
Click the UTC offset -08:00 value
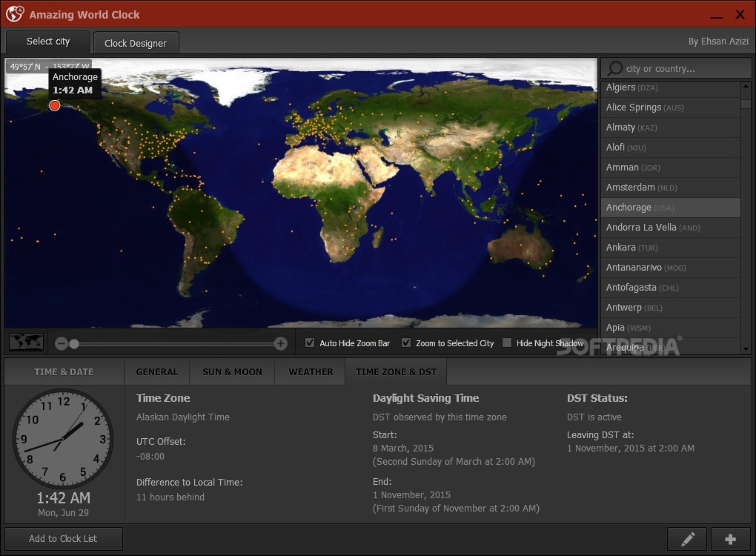pyautogui.click(x=150, y=456)
